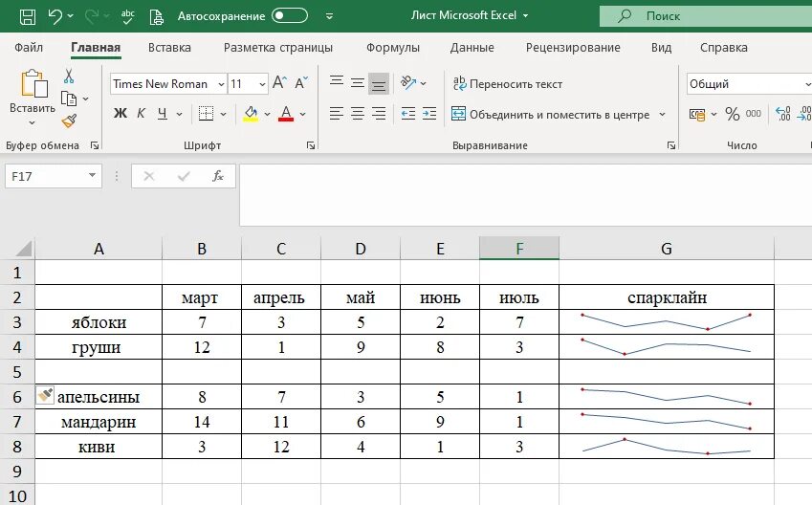812x505 pixels.
Task: Open the borders dropdown arrow
Action: pyautogui.click(x=223, y=114)
